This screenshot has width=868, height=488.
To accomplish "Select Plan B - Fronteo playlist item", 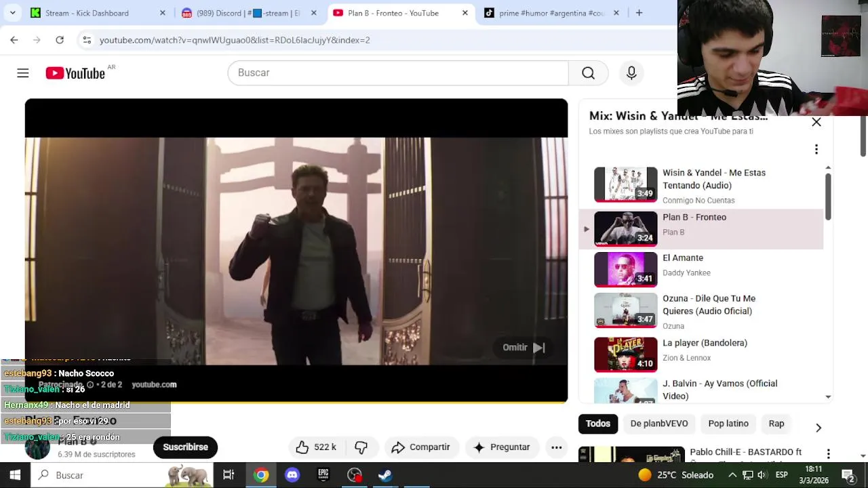I will (x=701, y=229).
